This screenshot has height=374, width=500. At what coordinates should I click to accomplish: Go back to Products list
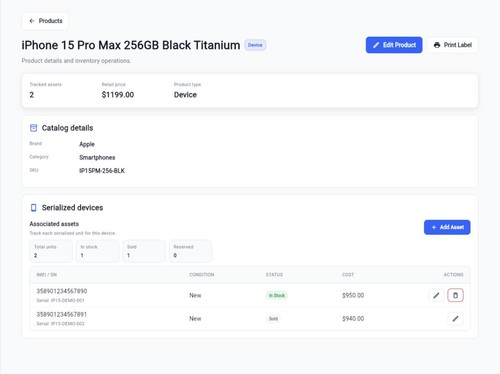45,21
